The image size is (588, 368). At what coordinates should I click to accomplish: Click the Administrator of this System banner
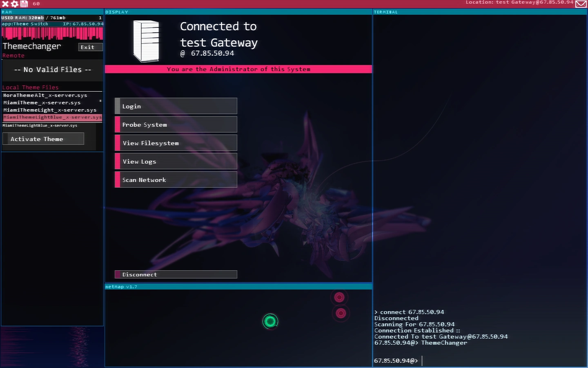click(x=238, y=69)
